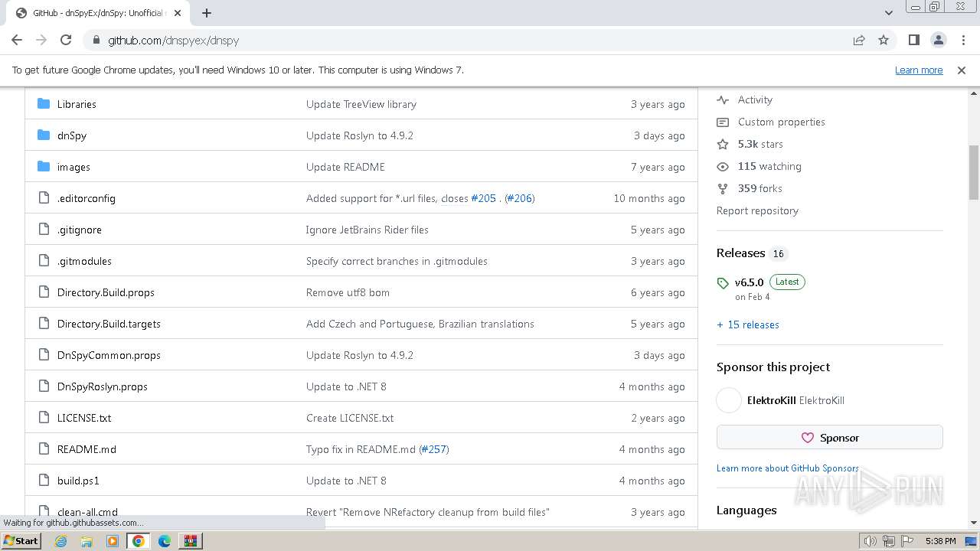The height and width of the screenshot is (551, 980).
Task: Click the browser forward arrow
Action: point(41,41)
